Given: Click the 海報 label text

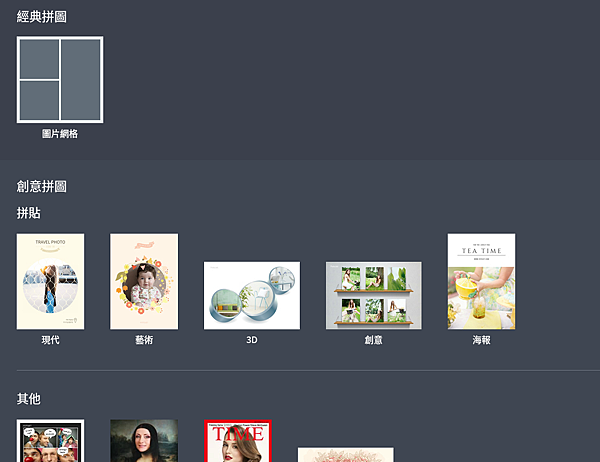Looking at the screenshot, I should (481, 340).
